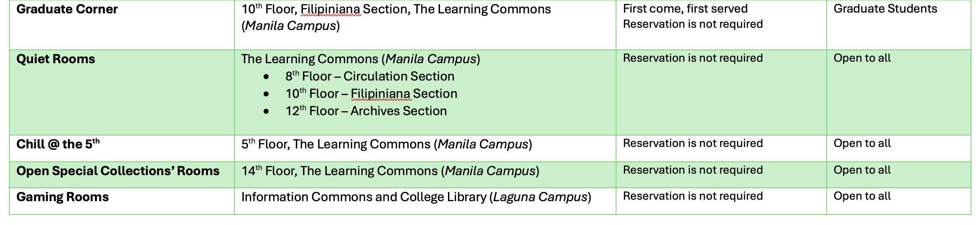This screenshot has width=980, height=225.
Task: Click Reservation not required in Chill row
Action: coord(693,143)
